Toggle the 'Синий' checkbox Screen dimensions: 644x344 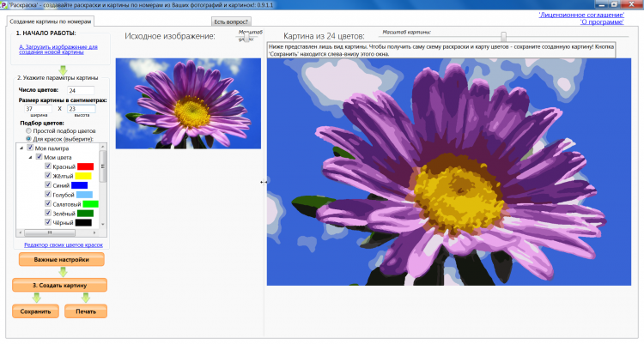(47, 184)
